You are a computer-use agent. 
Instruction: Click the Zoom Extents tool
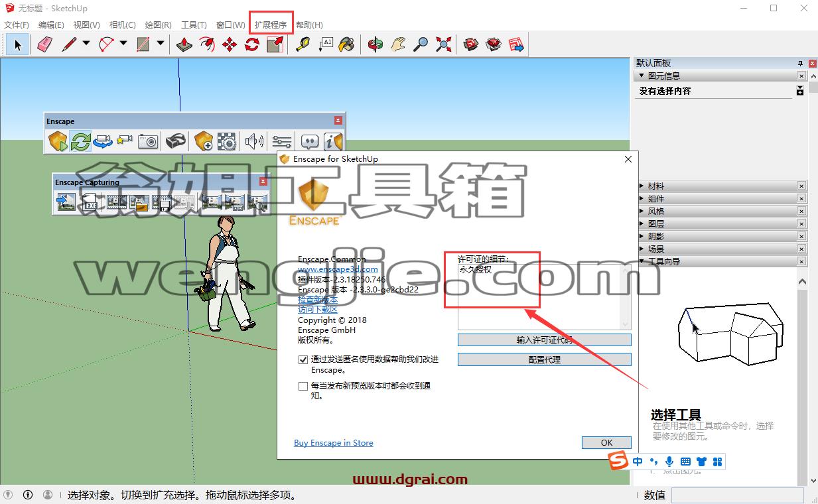(443, 45)
